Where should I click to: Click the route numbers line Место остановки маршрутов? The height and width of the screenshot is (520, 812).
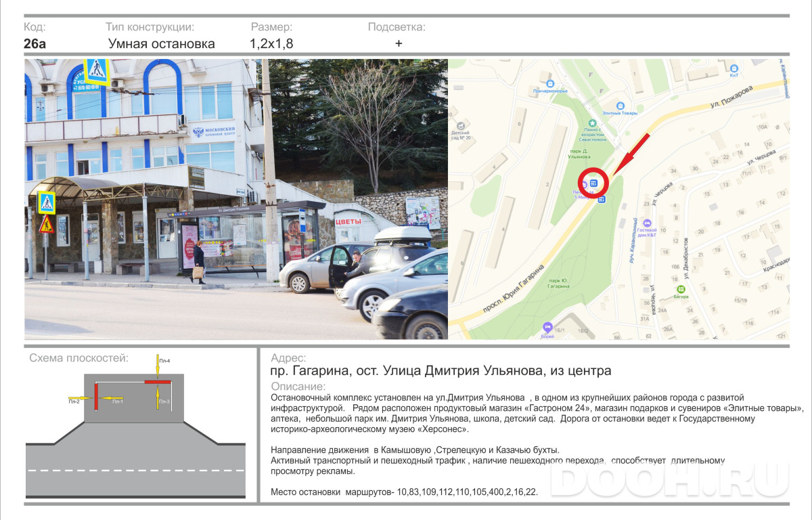tap(405, 492)
